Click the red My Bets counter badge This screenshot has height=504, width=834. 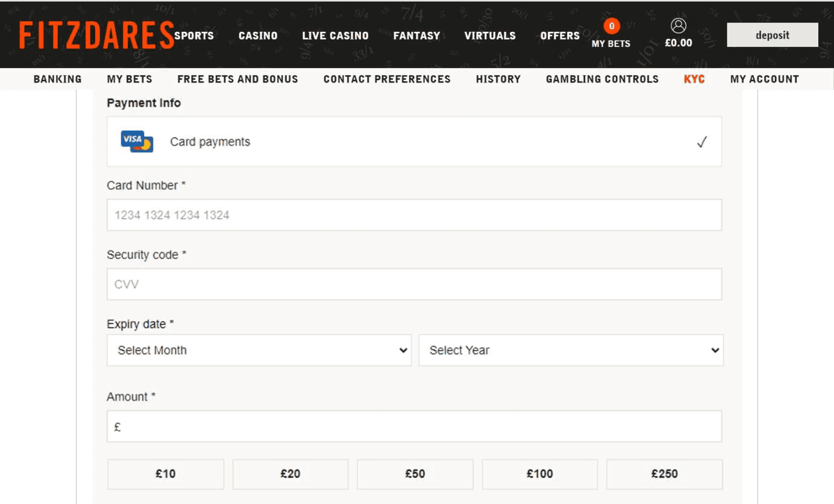pos(611,26)
